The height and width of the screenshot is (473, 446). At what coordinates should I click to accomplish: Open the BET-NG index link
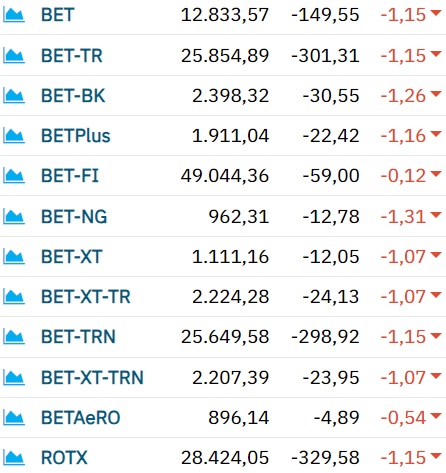pyautogui.click(x=74, y=217)
